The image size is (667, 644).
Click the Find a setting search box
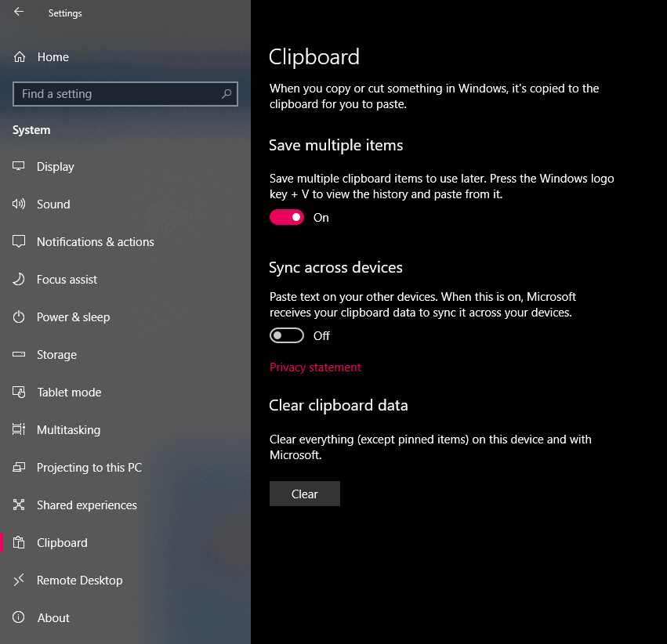125,93
